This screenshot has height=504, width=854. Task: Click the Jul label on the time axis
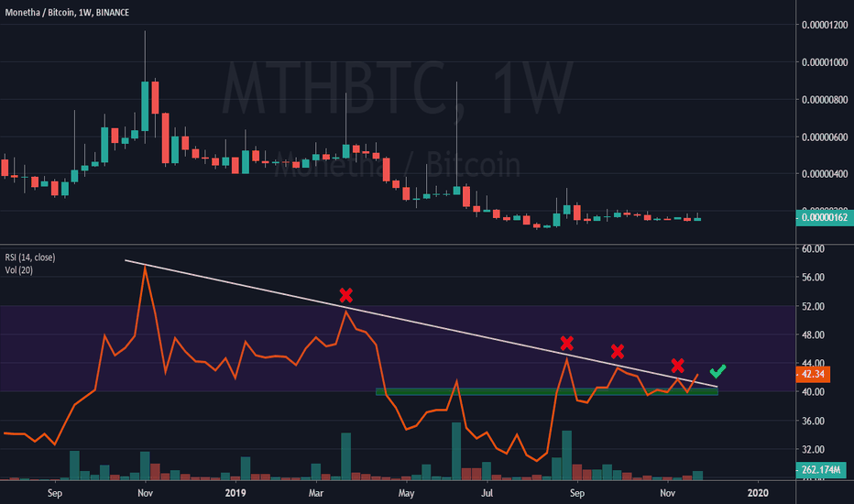(487, 493)
